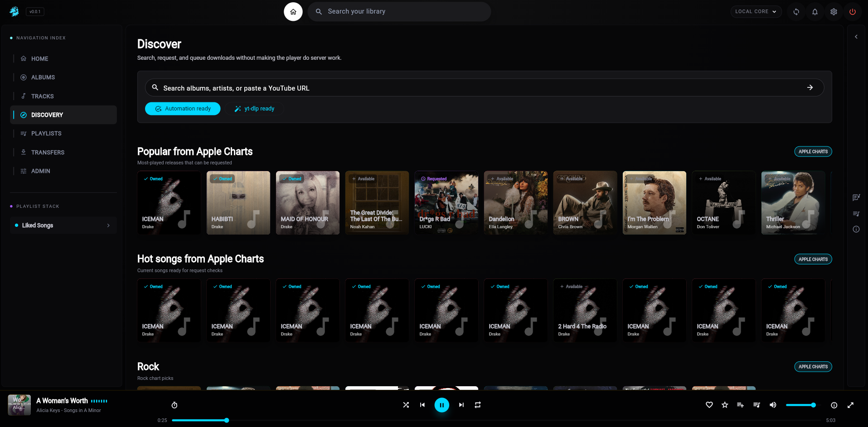Screen dimensions: 868x427
Task: Click the Automation ready button
Action: click(x=183, y=109)
